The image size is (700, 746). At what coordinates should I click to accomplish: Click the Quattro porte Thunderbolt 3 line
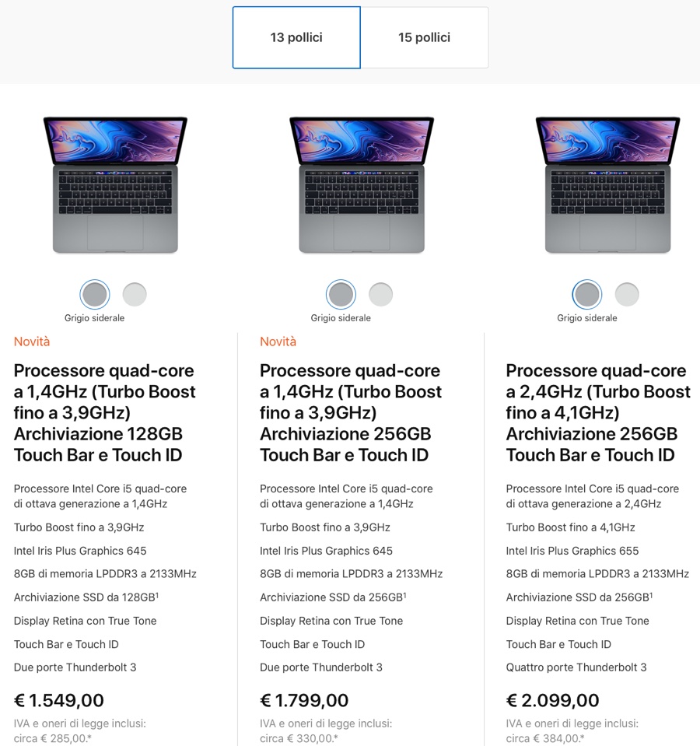click(x=576, y=667)
